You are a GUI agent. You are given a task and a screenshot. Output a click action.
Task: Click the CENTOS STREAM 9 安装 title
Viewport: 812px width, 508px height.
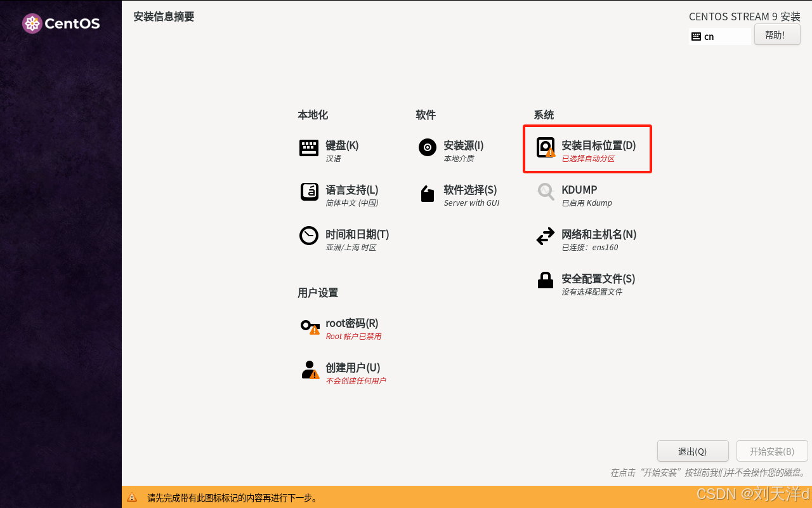[745, 17]
